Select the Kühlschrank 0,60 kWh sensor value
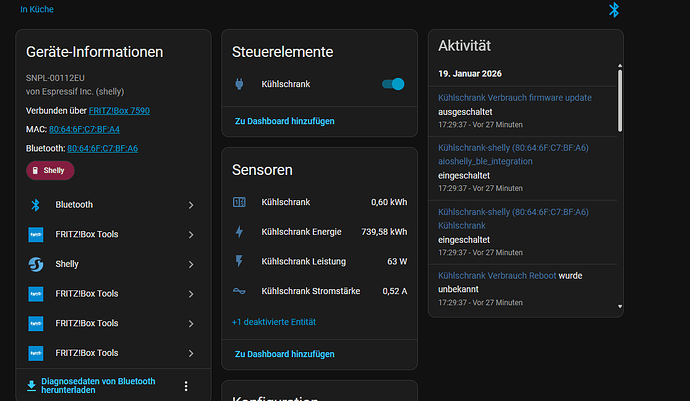 [x=389, y=202]
